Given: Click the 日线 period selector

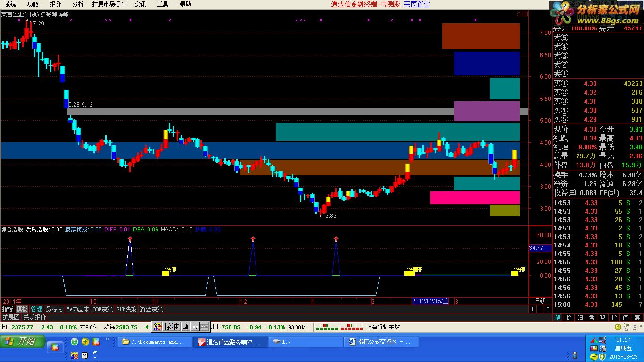Looking at the screenshot, I should (540, 301).
